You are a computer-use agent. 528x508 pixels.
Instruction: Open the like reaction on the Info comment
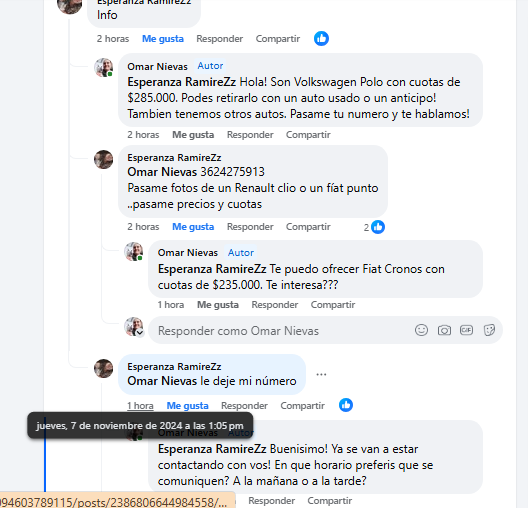[321, 38]
